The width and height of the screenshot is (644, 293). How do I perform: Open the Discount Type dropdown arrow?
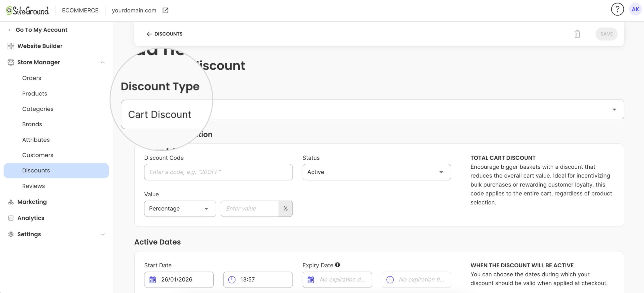(614, 109)
